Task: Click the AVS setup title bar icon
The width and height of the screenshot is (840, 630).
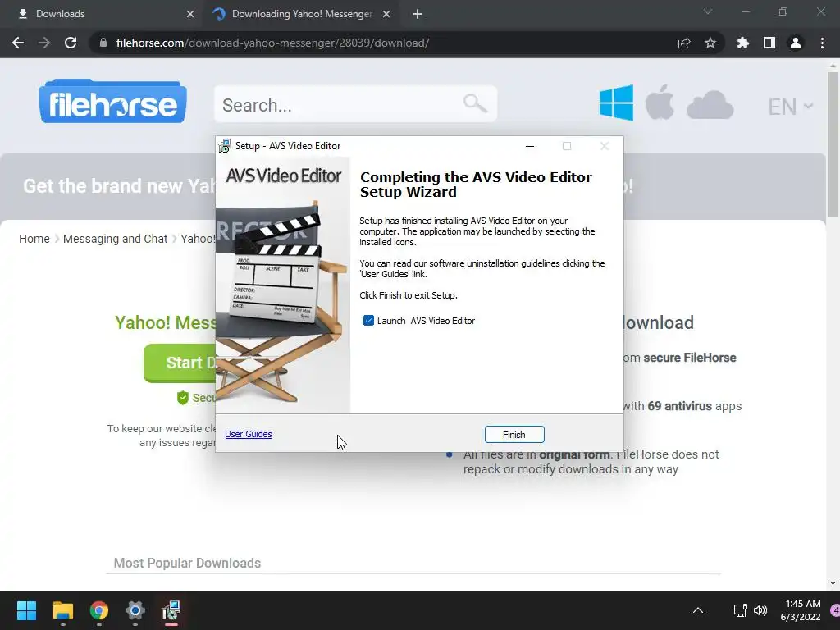Action: [x=226, y=146]
